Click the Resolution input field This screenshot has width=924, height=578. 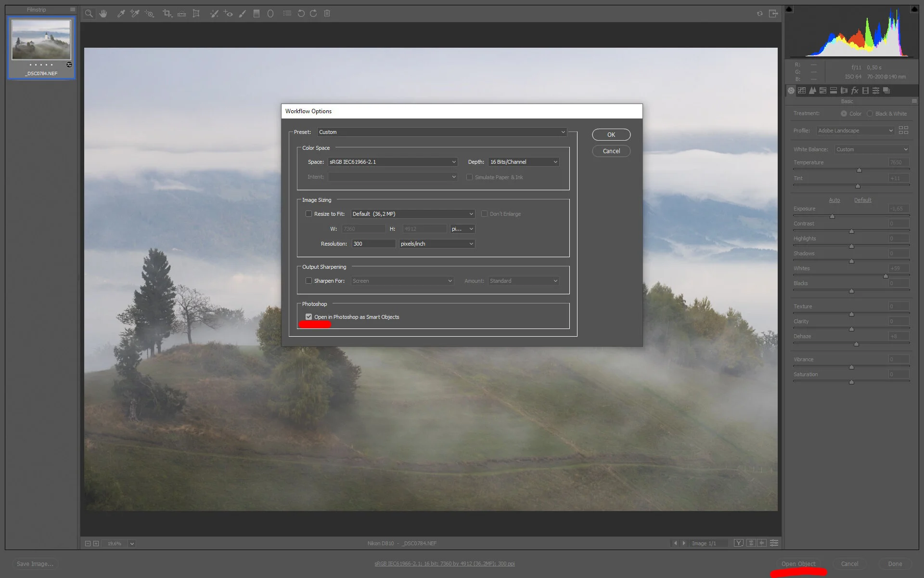[x=373, y=244]
